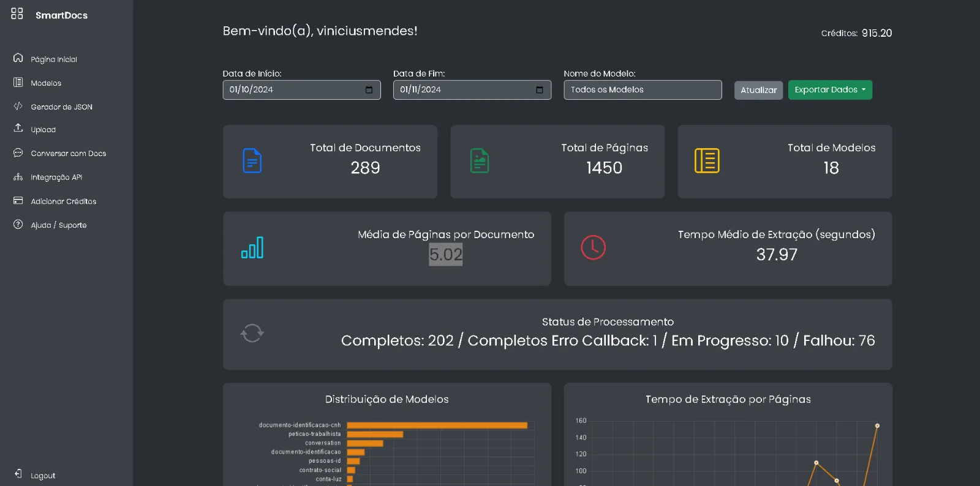Expand the Exportar Dados dropdown button

pos(830,90)
